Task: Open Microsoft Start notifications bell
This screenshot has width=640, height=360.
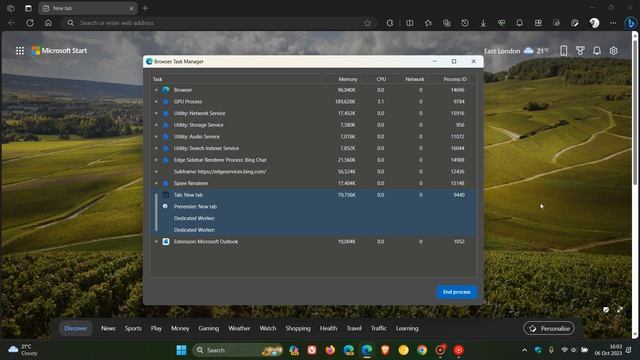Action: pos(597,51)
